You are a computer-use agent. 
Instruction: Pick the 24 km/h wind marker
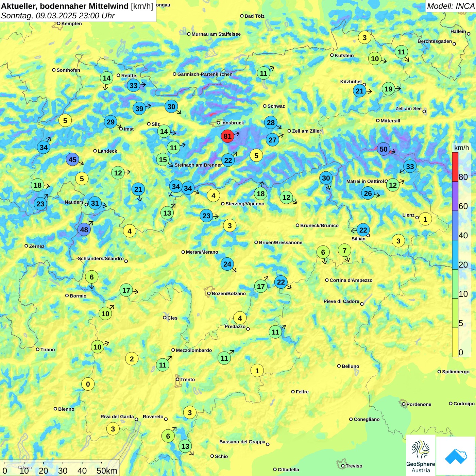click(227, 264)
